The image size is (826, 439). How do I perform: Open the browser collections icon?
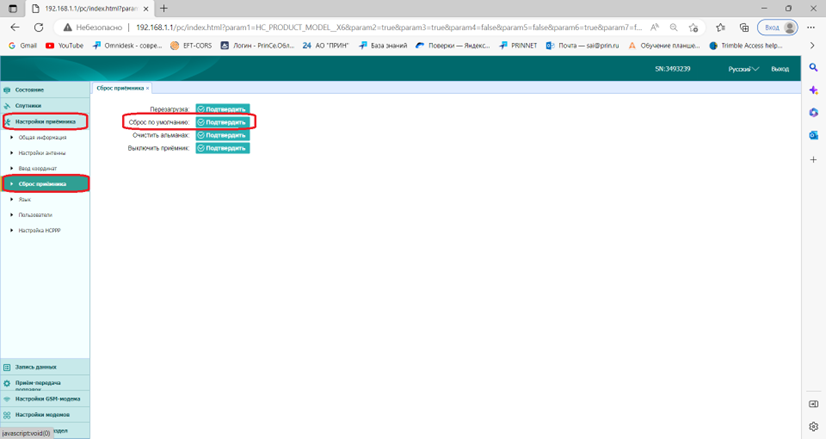pos(744,27)
